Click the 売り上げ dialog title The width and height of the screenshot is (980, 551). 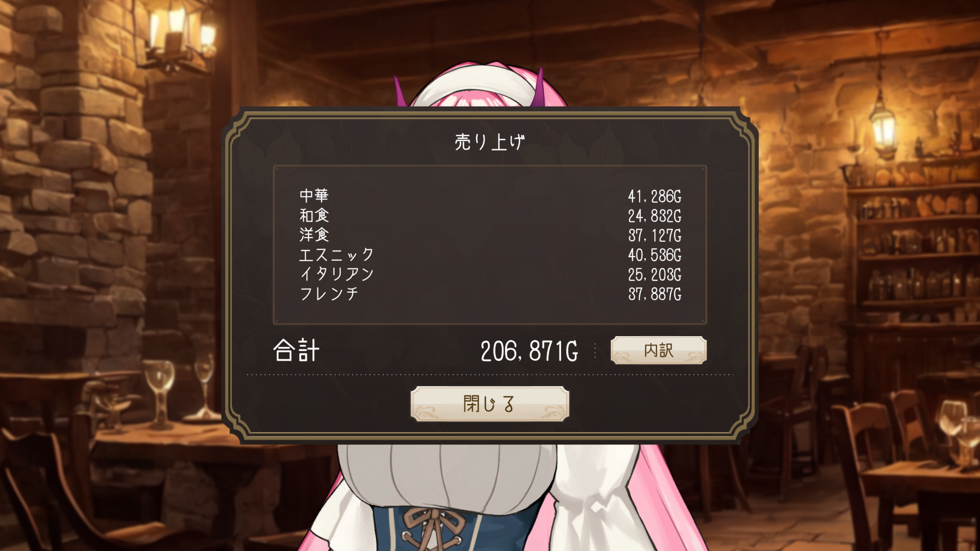(x=489, y=142)
